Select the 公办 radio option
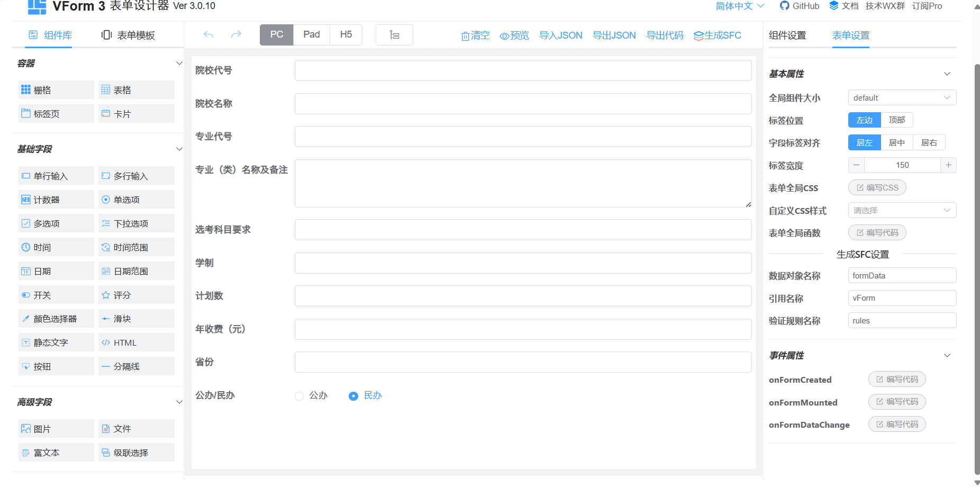 pos(300,396)
